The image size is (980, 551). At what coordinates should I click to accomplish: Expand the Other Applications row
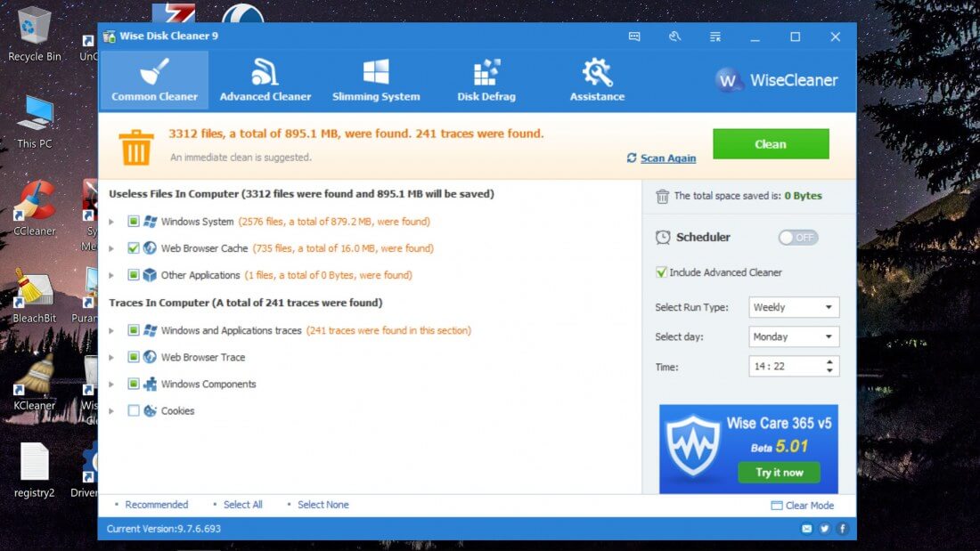tap(111, 276)
